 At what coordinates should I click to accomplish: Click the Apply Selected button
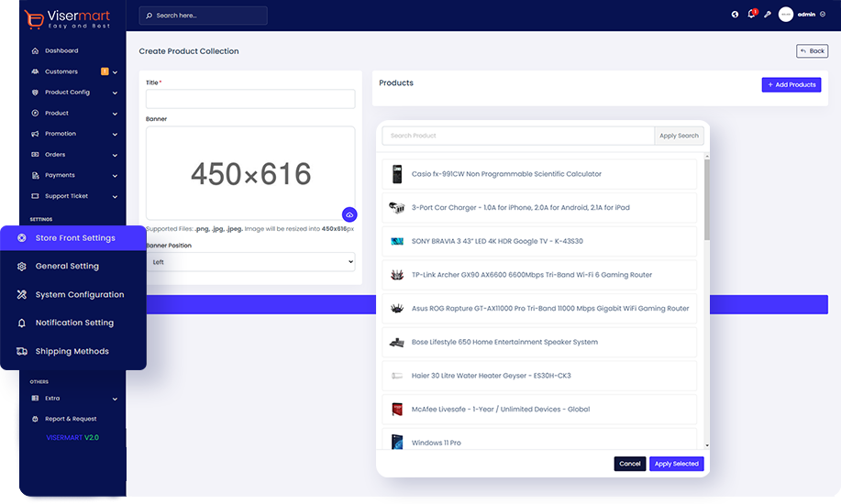pos(676,464)
